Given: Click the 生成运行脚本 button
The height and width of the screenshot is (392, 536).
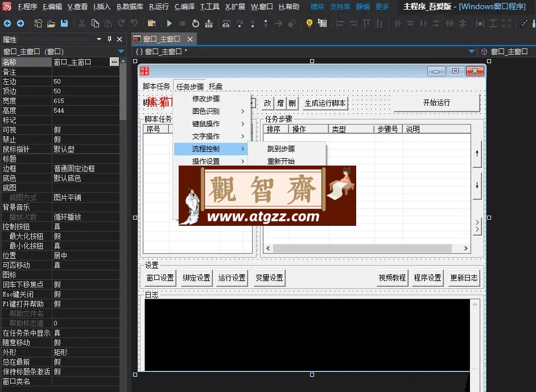Looking at the screenshot, I should click(325, 103).
